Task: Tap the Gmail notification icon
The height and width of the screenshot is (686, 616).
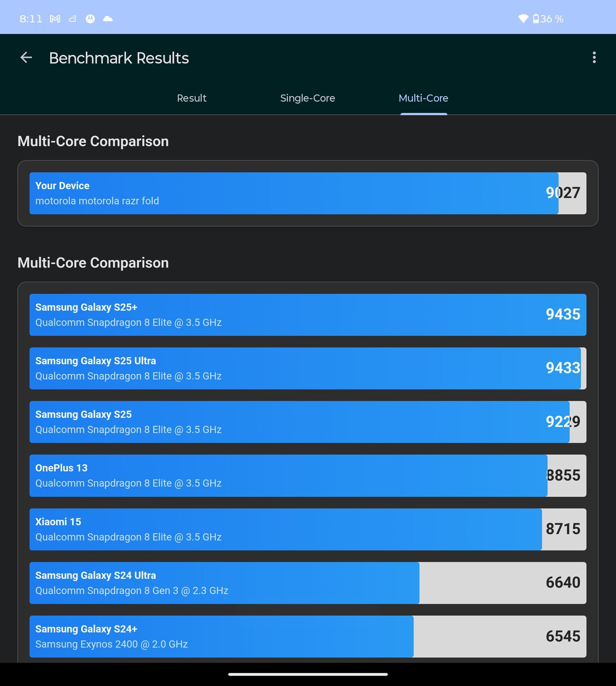Action: click(55, 19)
